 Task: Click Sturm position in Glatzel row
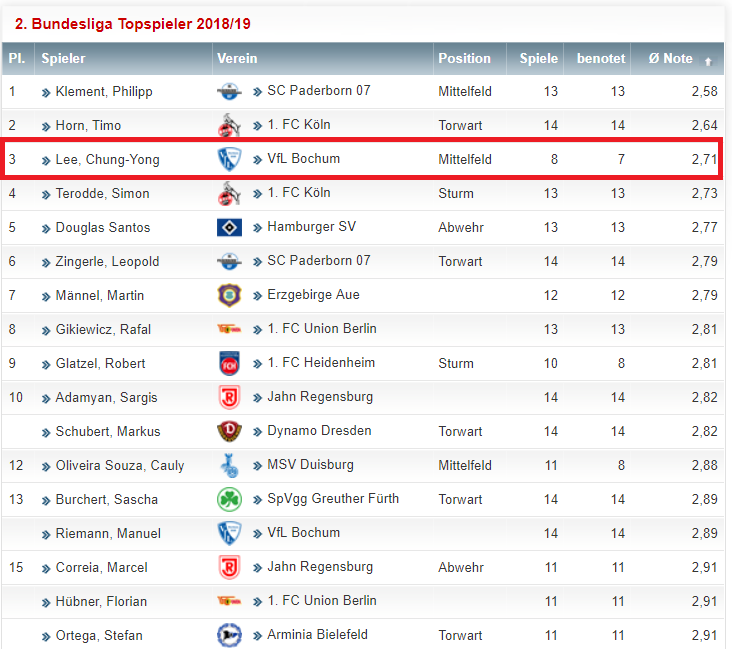tap(456, 363)
